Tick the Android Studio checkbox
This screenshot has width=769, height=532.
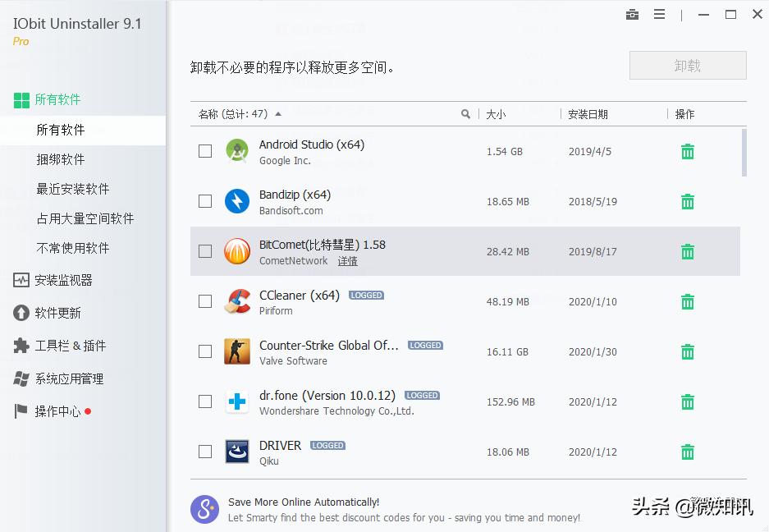click(205, 151)
